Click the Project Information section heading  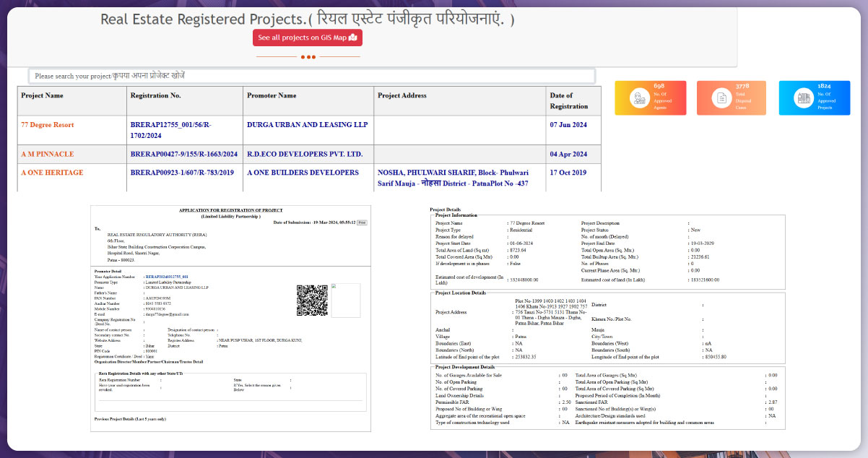(x=456, y=215)
